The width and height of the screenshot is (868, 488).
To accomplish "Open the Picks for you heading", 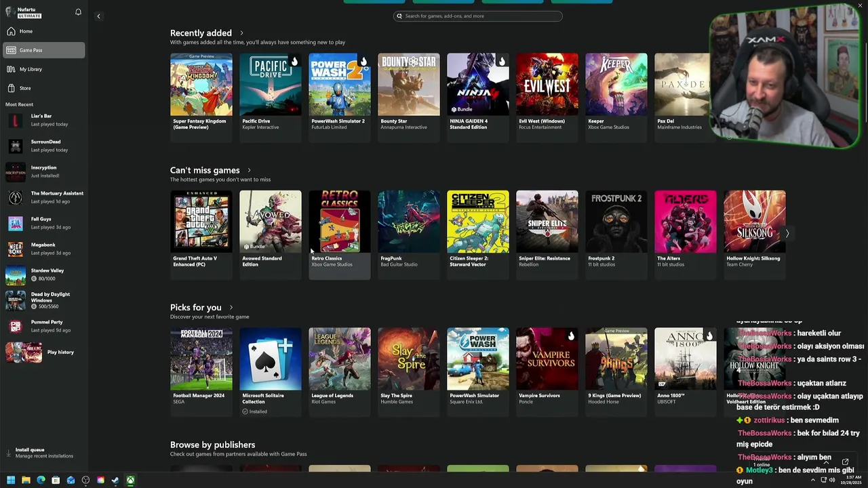I will [196, 308].
